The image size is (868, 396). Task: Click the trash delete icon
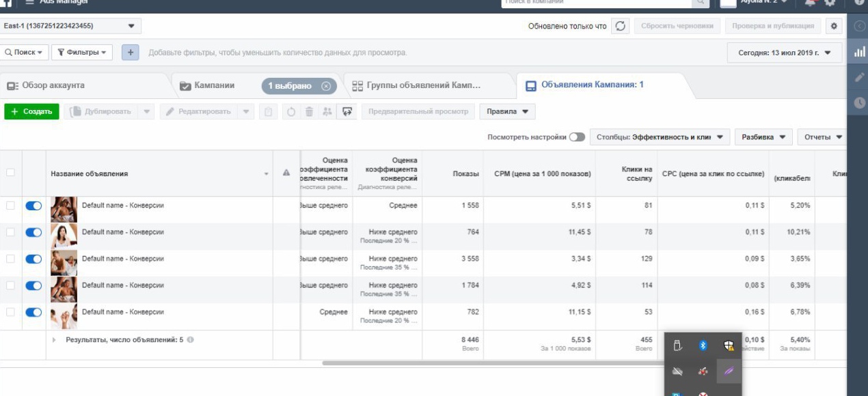click(x=309, y=111)
